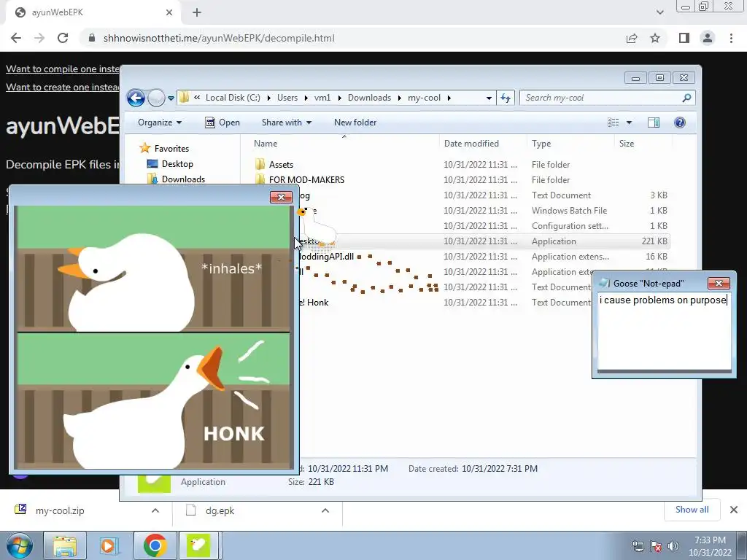The width and height of the screenshot is (747, 560).
Task: Open the Share with menu
Action: tap(286, 122)
